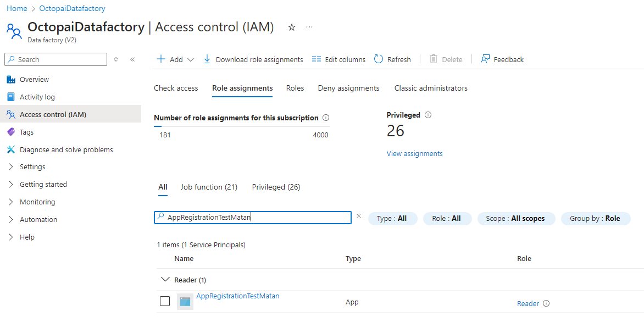Collapse the sidebar with the double-chevron icon
Image resolution: width=644 pixels, height=322 pixels.
(x=132, y=59)
